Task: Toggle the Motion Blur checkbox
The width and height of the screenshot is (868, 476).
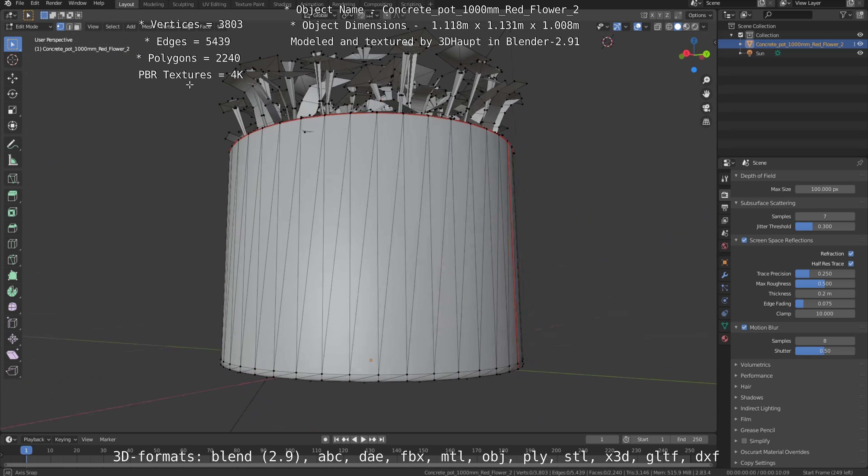Action: pos(744,327)
